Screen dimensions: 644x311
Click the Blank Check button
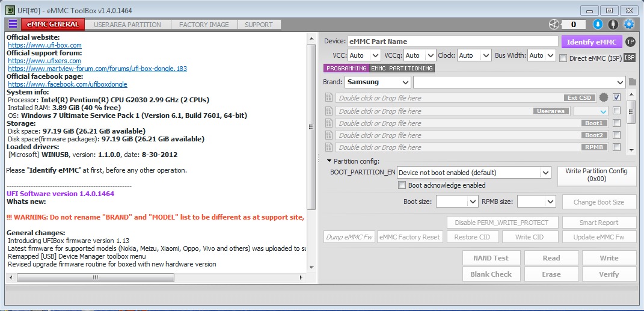tap(491, 274)
